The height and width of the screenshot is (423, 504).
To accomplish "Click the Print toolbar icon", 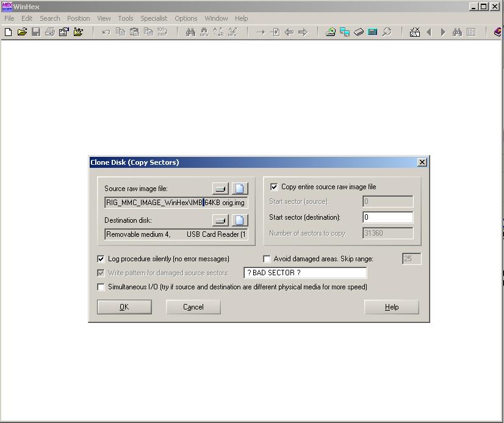I will [x=50, y=32].
